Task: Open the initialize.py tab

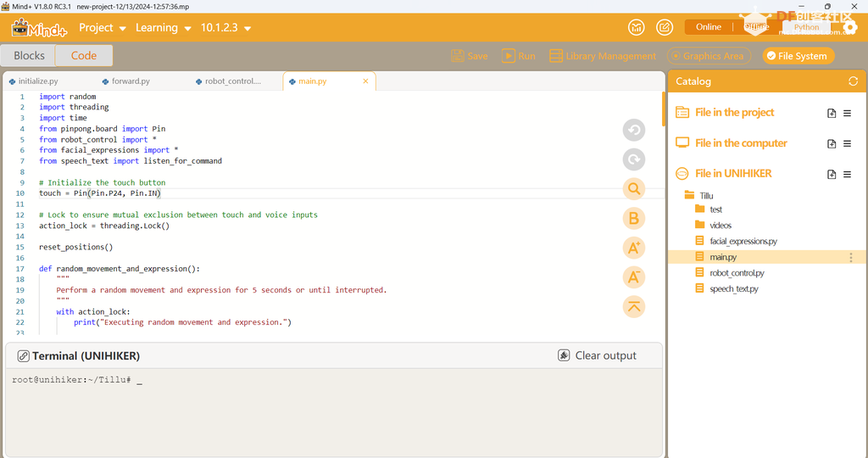Action: pyautogui.click(x=37, y=81)
